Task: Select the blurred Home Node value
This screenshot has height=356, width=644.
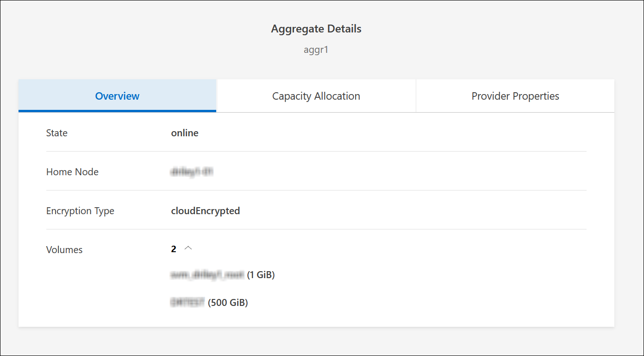Action: click(192, 172)
